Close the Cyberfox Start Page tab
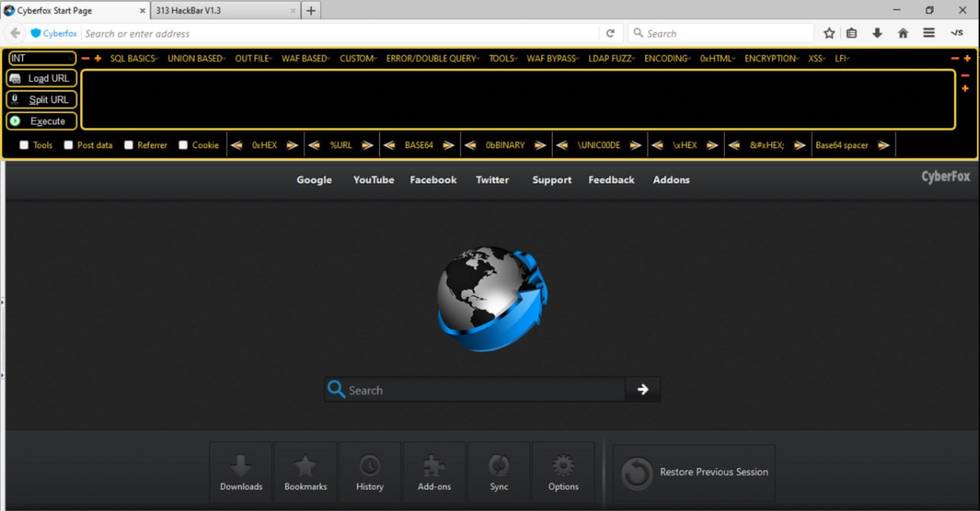 pyautogui.click(x=142, y=10)
